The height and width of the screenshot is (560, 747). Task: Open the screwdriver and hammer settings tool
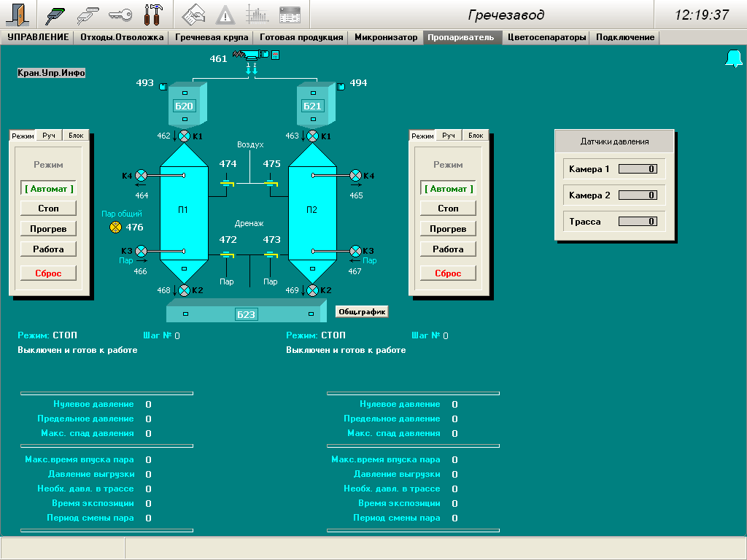152,15
